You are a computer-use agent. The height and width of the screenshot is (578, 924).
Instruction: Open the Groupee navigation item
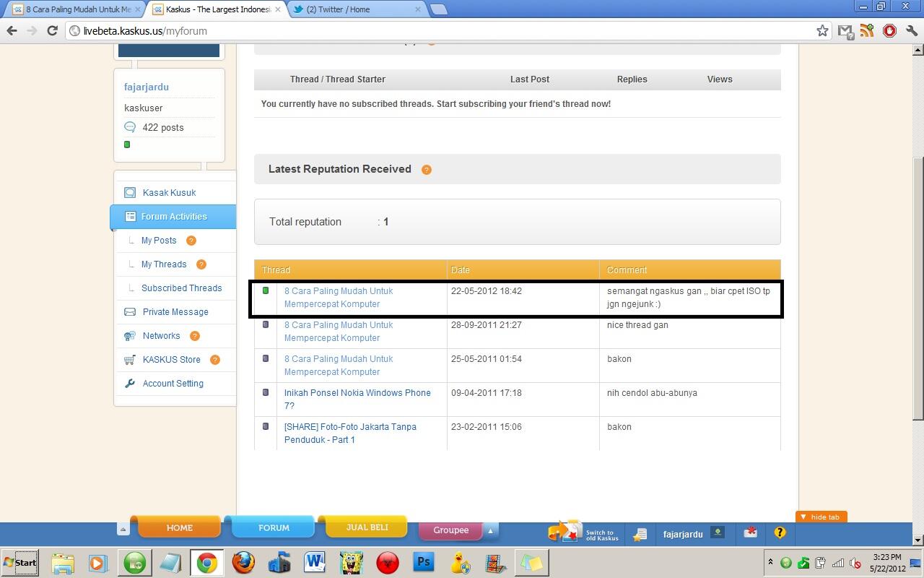tap(450, 530)
